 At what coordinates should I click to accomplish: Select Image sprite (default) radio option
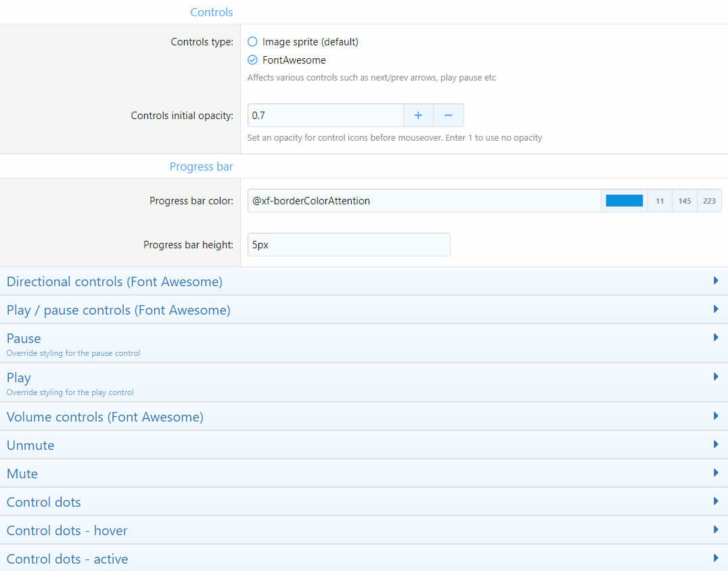pos(252,42)
